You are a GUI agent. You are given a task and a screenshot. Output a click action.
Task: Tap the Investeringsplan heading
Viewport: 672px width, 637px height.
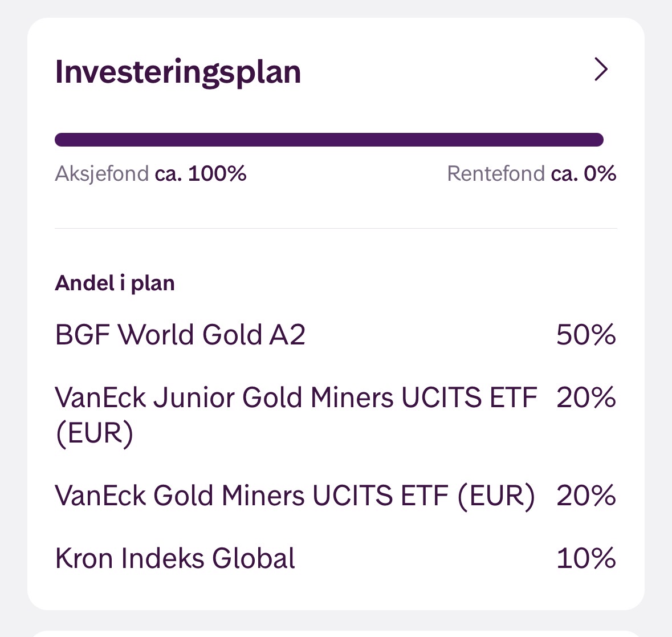(178, 72)
